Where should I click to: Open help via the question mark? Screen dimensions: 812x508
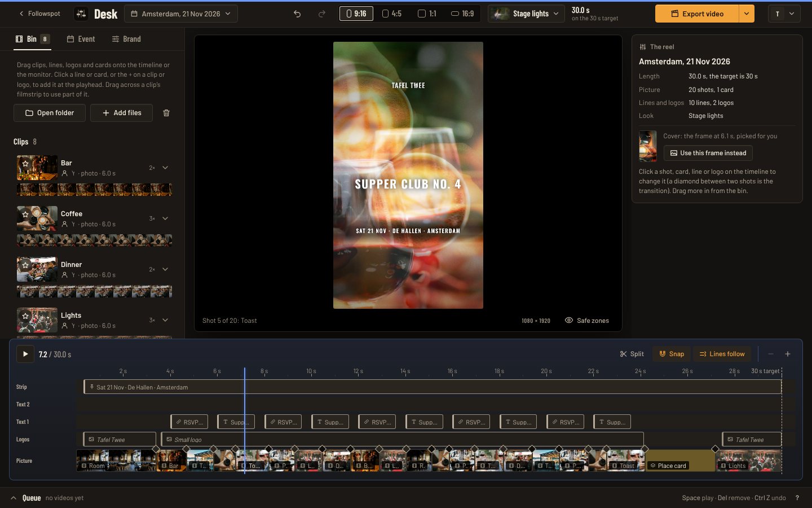[797, 498]
